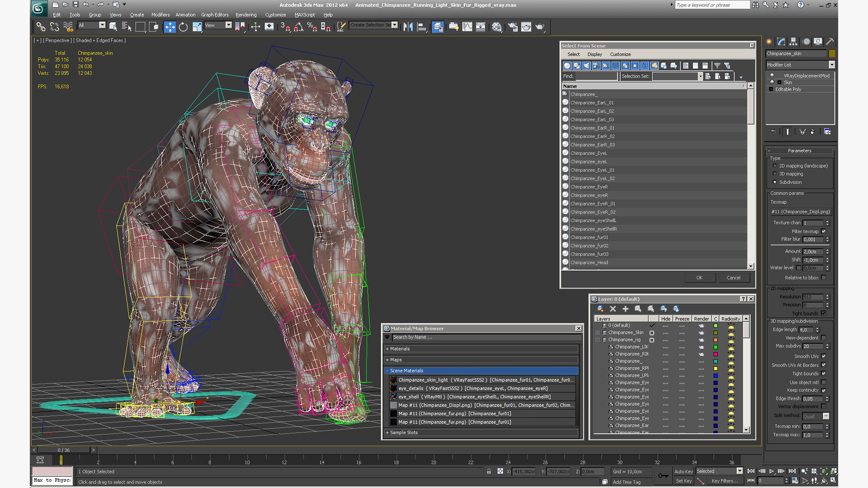Select the 2D mapping (landscape) radio option

774,166
